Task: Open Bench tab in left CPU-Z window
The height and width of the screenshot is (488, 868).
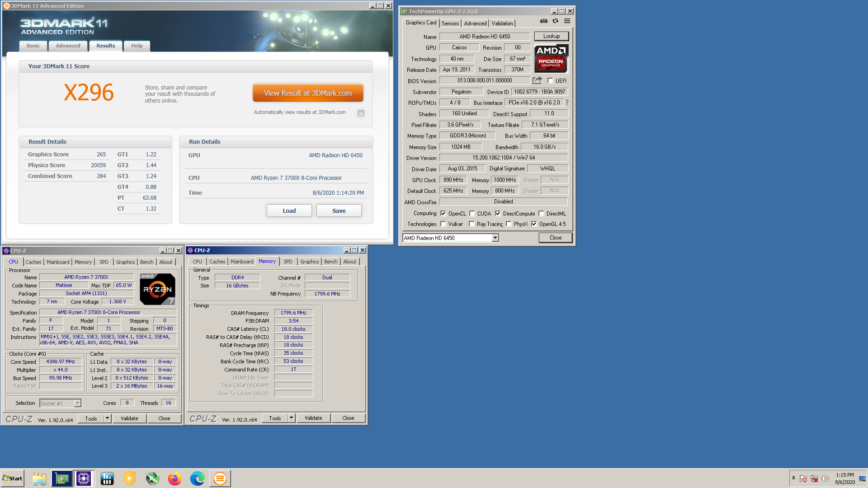Action: point(146,262)
